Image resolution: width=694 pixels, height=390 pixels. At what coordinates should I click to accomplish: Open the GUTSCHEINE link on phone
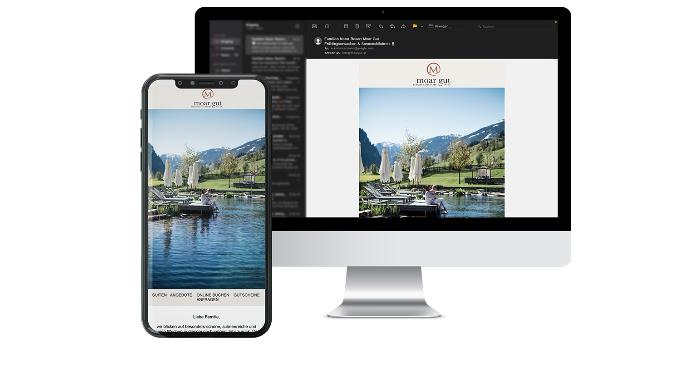(x=247, y=295)
